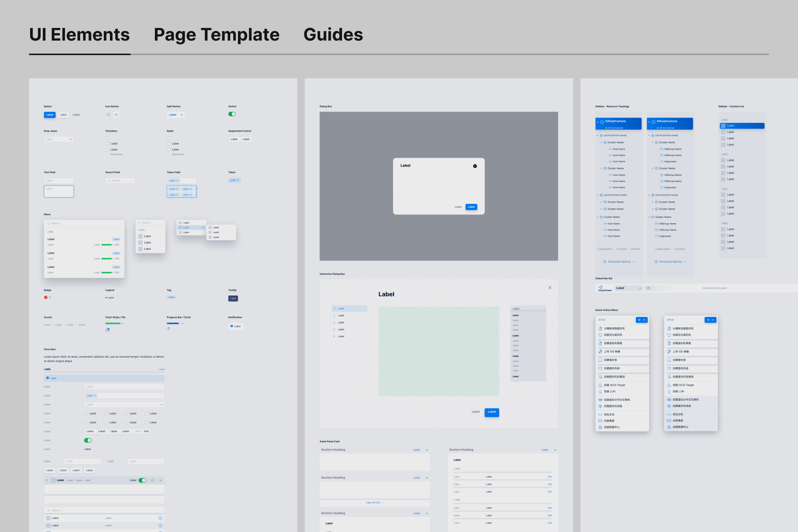798x532 pixels.
Task: Select the first radio button under Radio heading
Action: (169, 138)
